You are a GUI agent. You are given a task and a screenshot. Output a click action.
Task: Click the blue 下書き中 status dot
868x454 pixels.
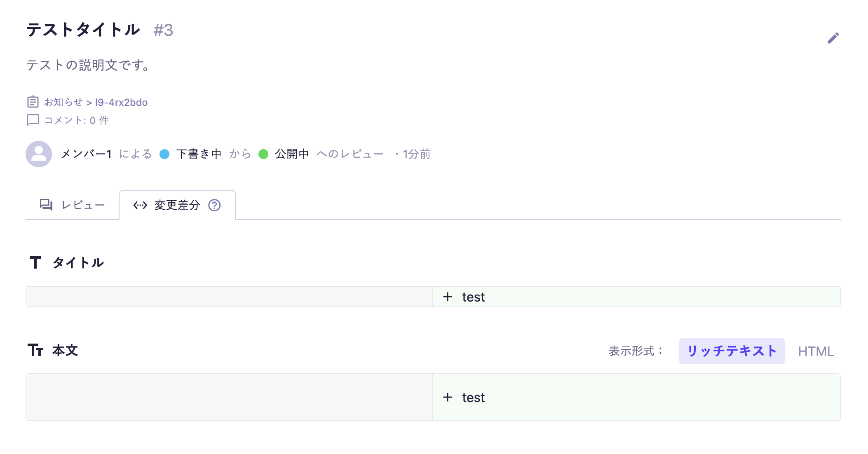[164, 154]
